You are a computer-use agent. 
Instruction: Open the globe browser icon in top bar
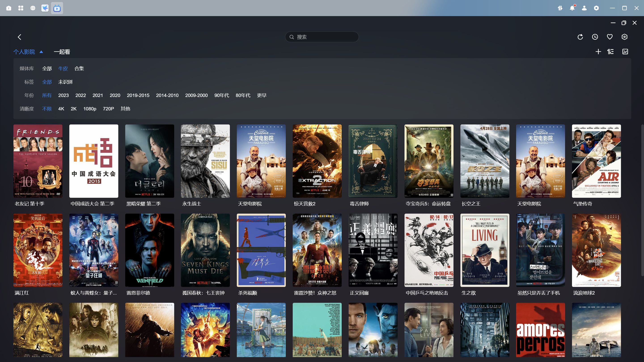click(x=33, y=8)
